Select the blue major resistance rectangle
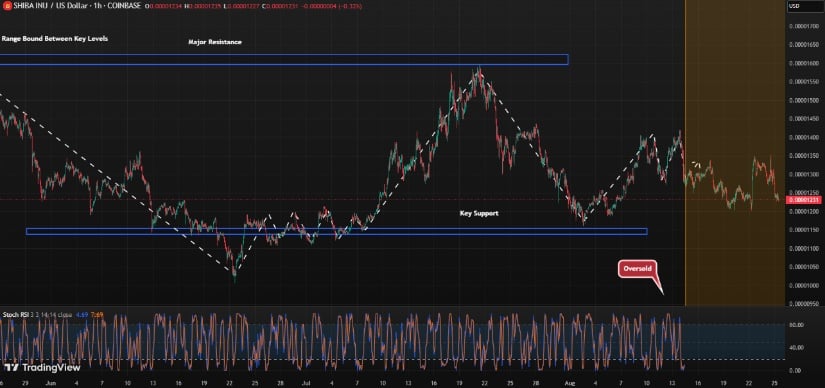 (284, 59)
